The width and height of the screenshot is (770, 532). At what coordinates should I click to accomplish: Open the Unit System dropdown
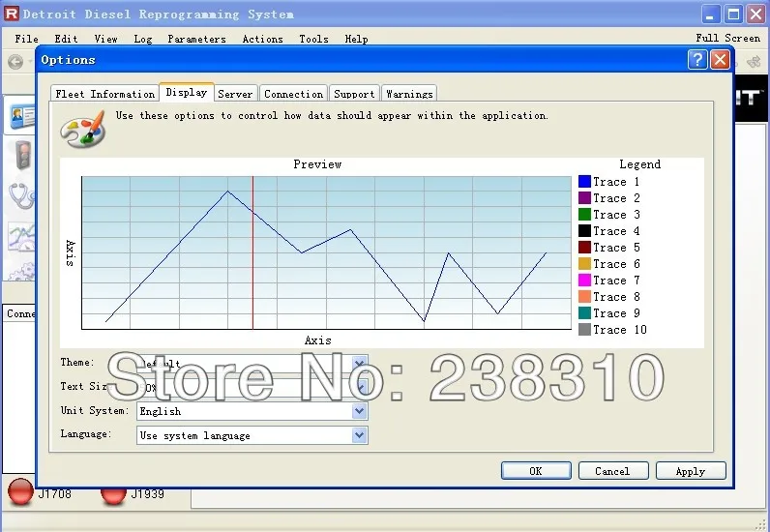click(x=360, y=411)
